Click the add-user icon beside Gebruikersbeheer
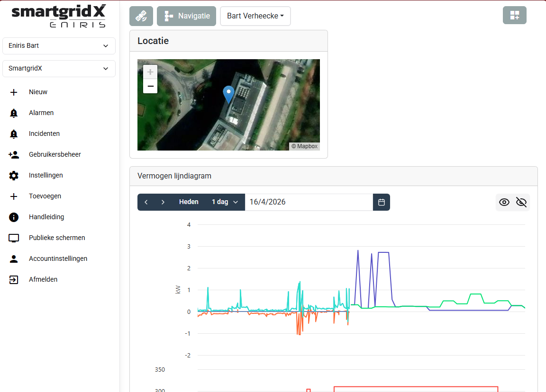Image resolution: width=546 pixels, height=392 pixels. coord(14,155)
